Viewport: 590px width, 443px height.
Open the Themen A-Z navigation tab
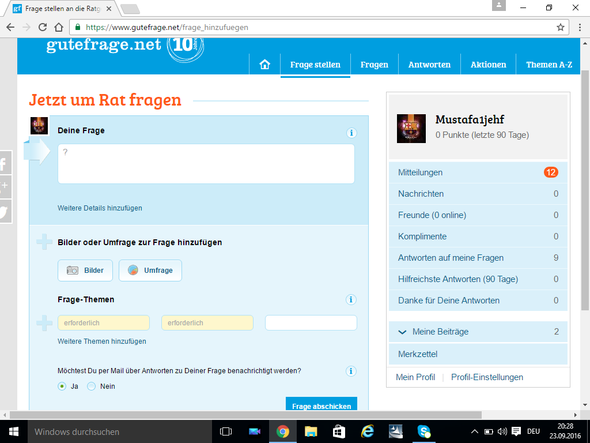549,65
